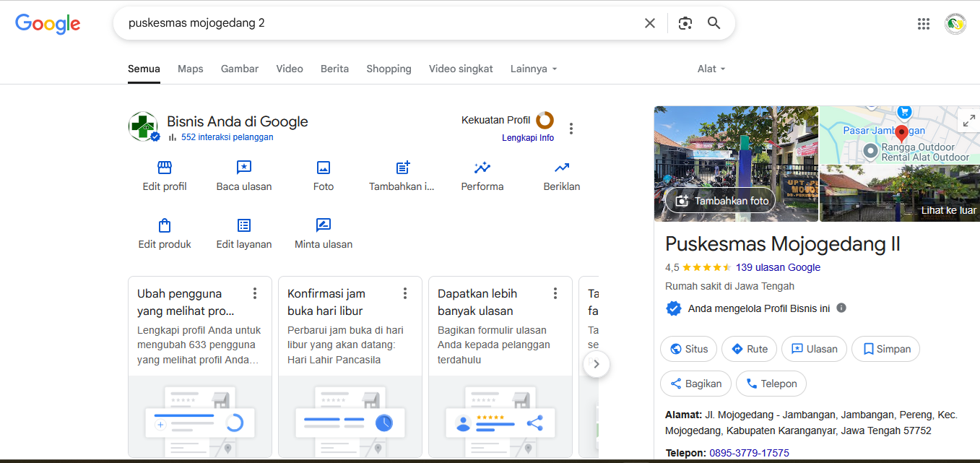Open Baca ulasan reviews icon

coord(244,168)
